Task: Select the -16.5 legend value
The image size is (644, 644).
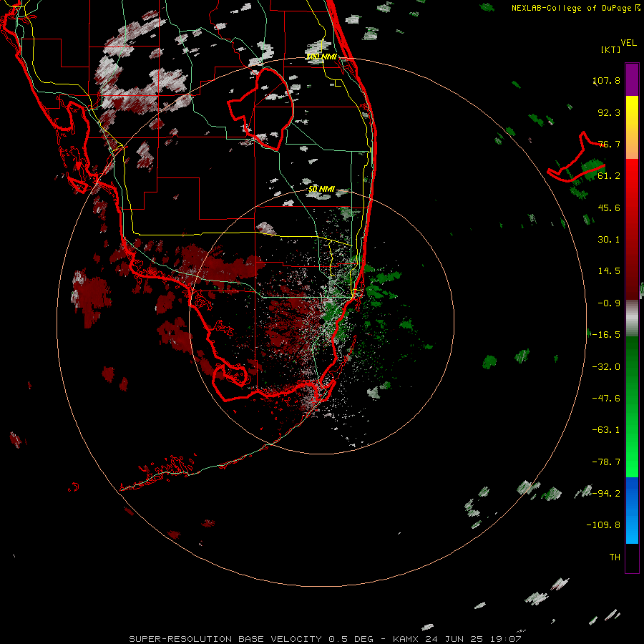Action: [606, 335]
